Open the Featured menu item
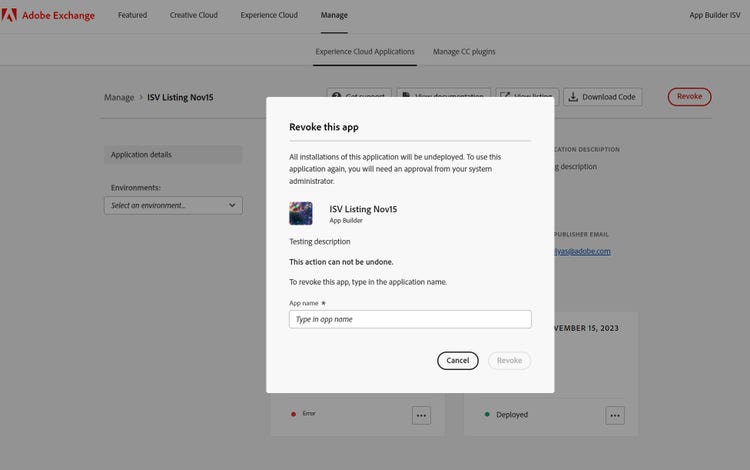750x470 pixels. [132, 15]
